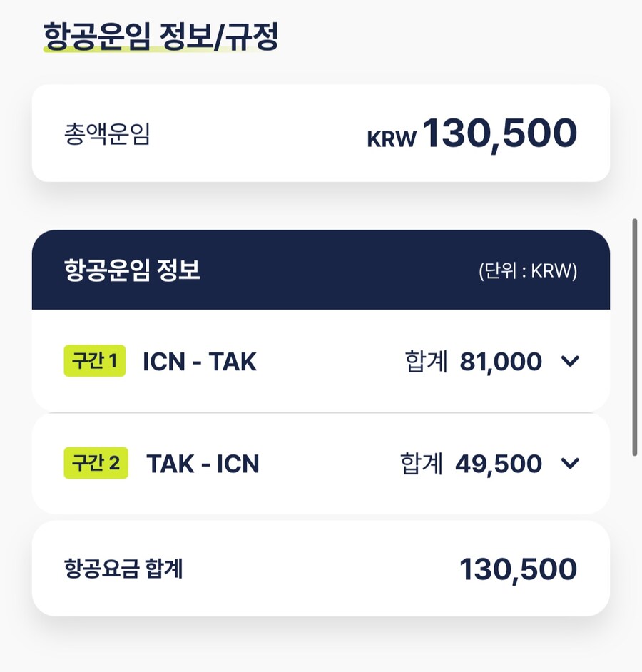
Task: Click the ICN - TAK route label
Action: 200,362
